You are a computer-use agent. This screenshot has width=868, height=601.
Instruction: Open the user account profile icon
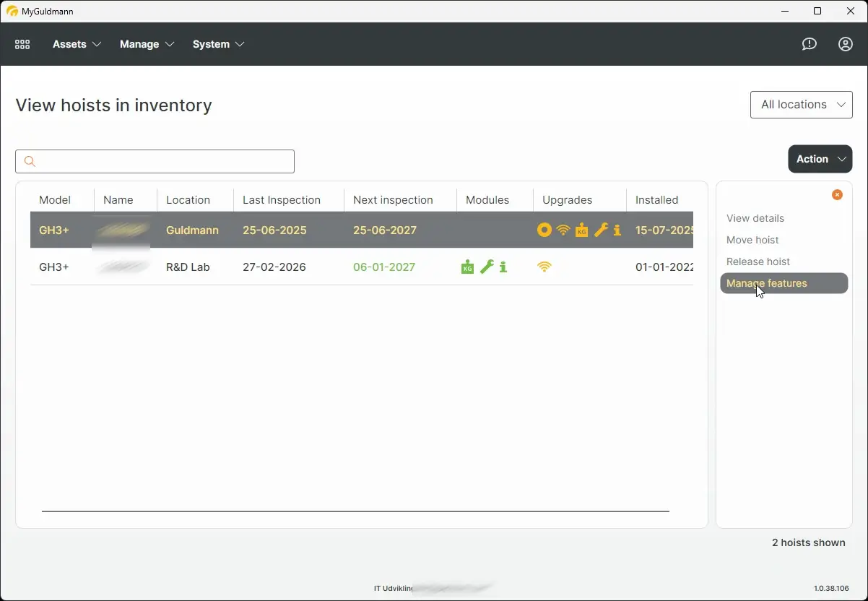click(845, 44)
